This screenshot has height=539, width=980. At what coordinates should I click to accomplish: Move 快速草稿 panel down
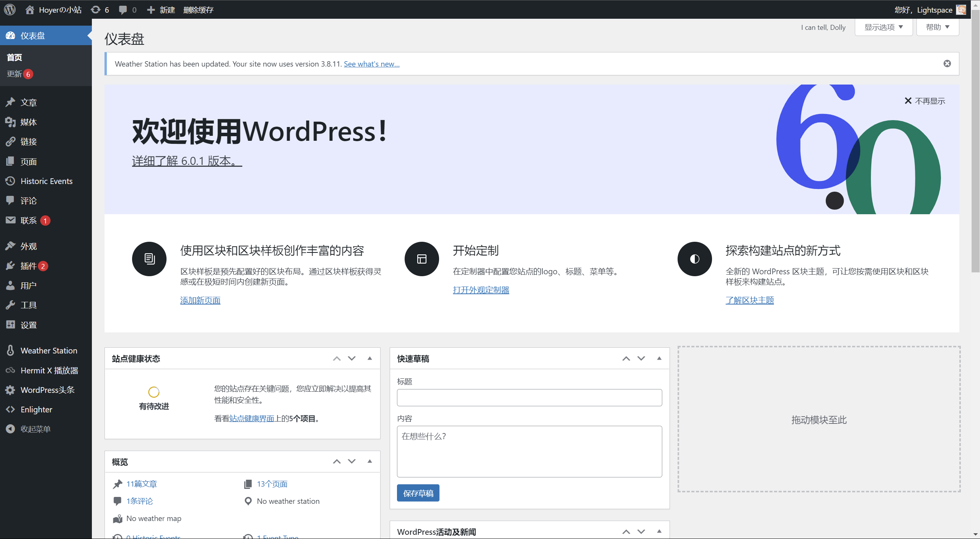pos(641,358)
